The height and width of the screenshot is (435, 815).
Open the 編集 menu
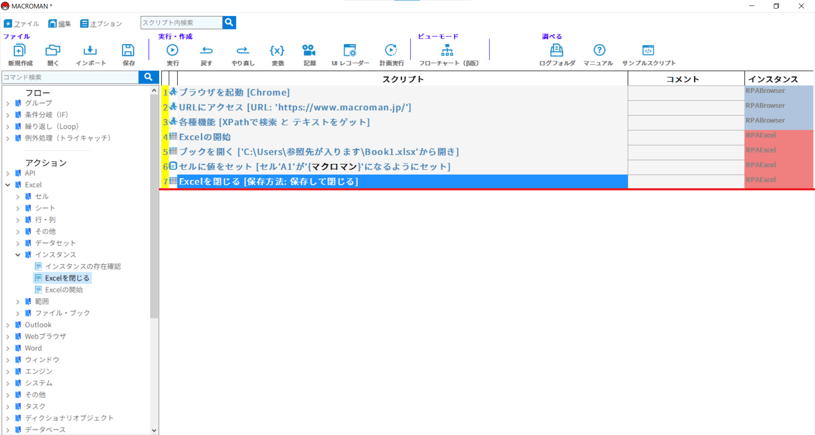pyautogui.click(x=60, y=24)
